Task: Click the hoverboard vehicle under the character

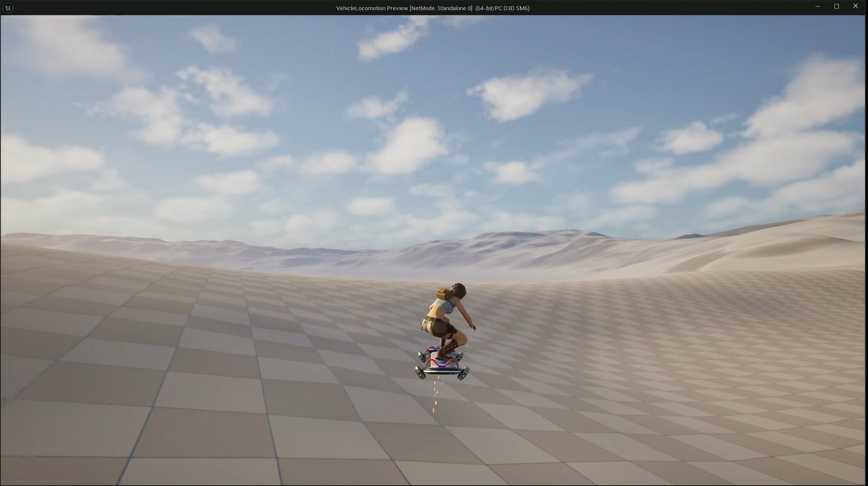Action: pos(442,364)
